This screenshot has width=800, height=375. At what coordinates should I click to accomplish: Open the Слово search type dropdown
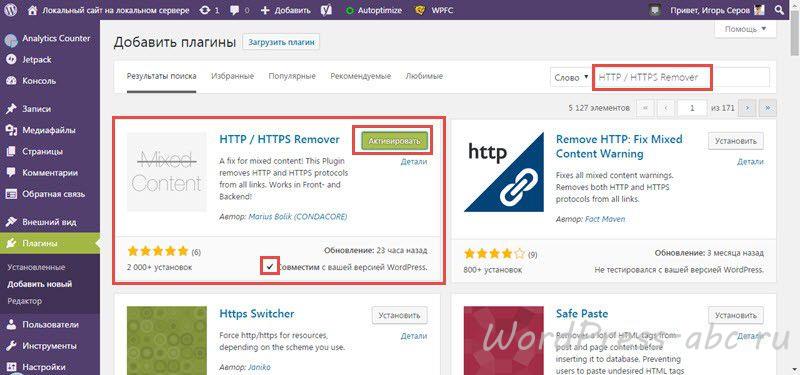click(570, 78)
